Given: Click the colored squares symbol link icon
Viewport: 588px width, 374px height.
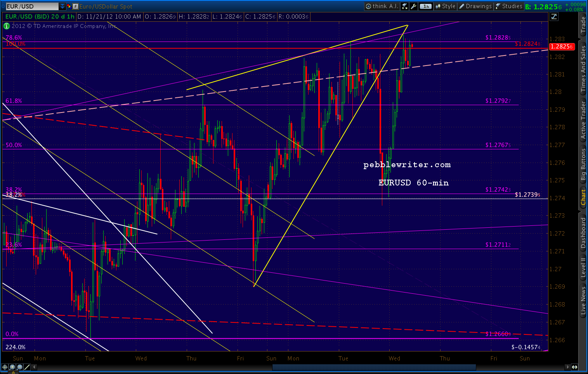Looking at the screenshot, I should click(69, 6).
